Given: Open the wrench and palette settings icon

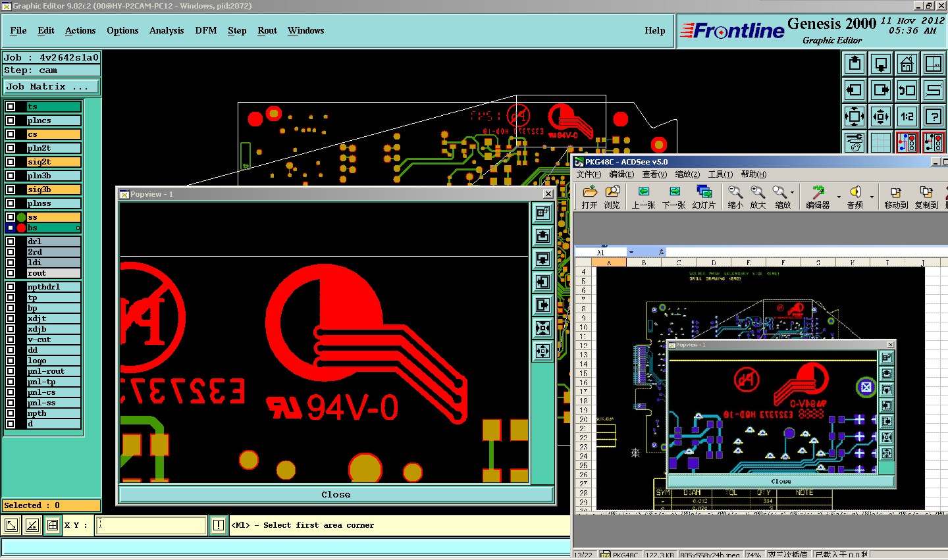Looking at the screenshot, I should click(855, 142).
